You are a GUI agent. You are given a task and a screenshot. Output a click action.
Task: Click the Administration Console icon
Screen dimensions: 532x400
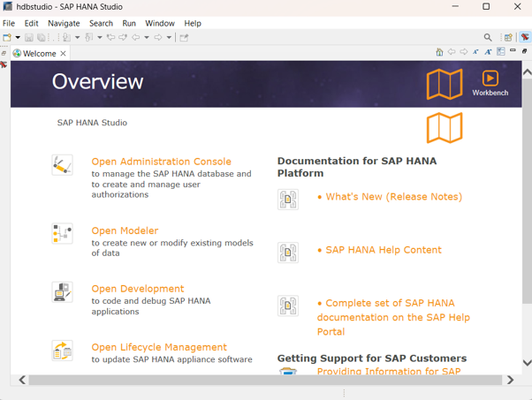62,165
